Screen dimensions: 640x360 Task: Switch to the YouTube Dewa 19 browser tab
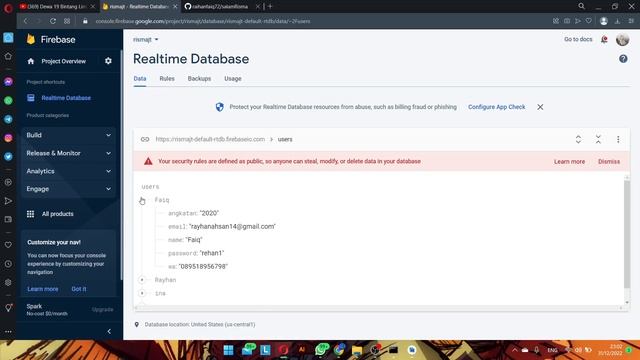click(x=56, y=7)
